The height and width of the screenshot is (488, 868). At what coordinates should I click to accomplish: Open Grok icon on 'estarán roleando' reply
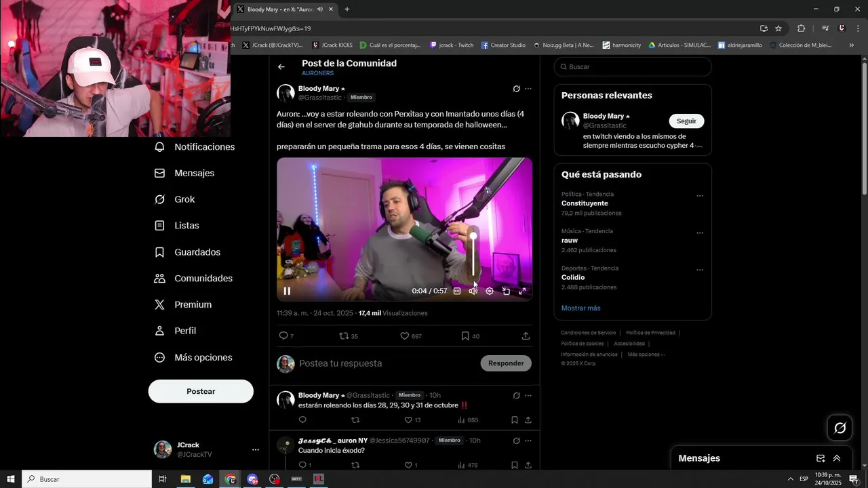[516, 395]
